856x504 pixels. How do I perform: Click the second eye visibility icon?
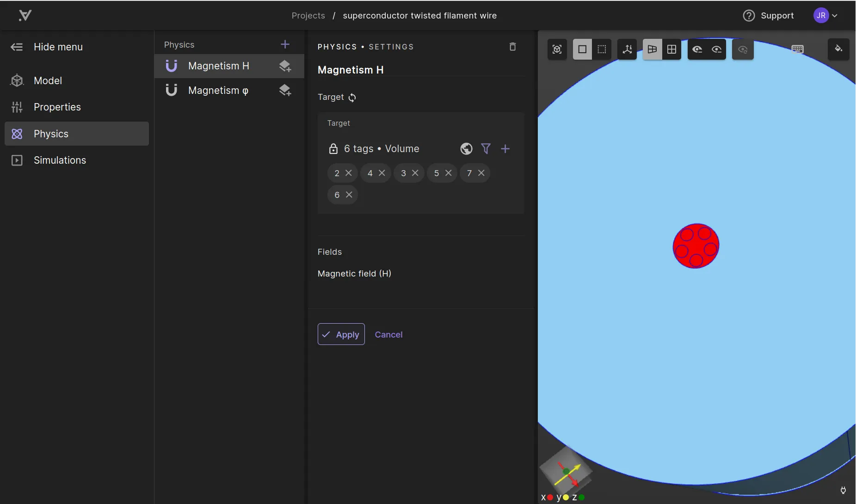pos(717,49)
